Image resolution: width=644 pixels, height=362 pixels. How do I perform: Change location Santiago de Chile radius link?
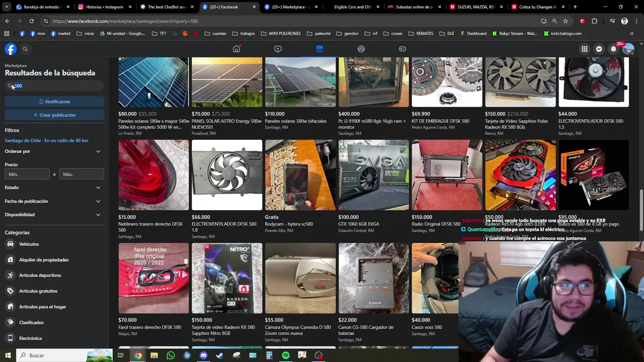click(46, 141)
